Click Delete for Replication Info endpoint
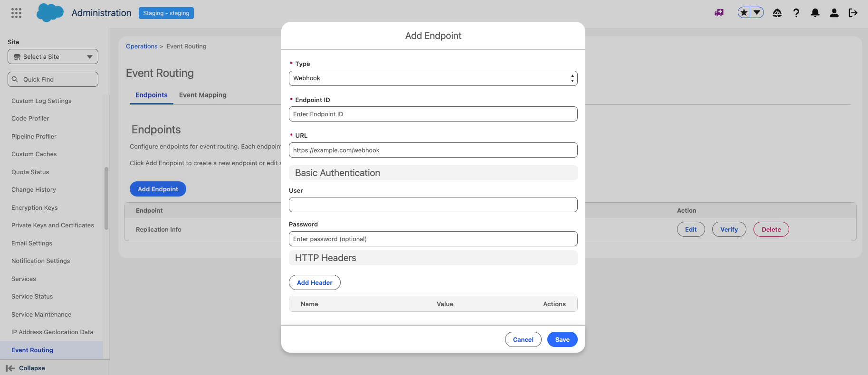Screen dimensions: 868x375 [771, 229]
